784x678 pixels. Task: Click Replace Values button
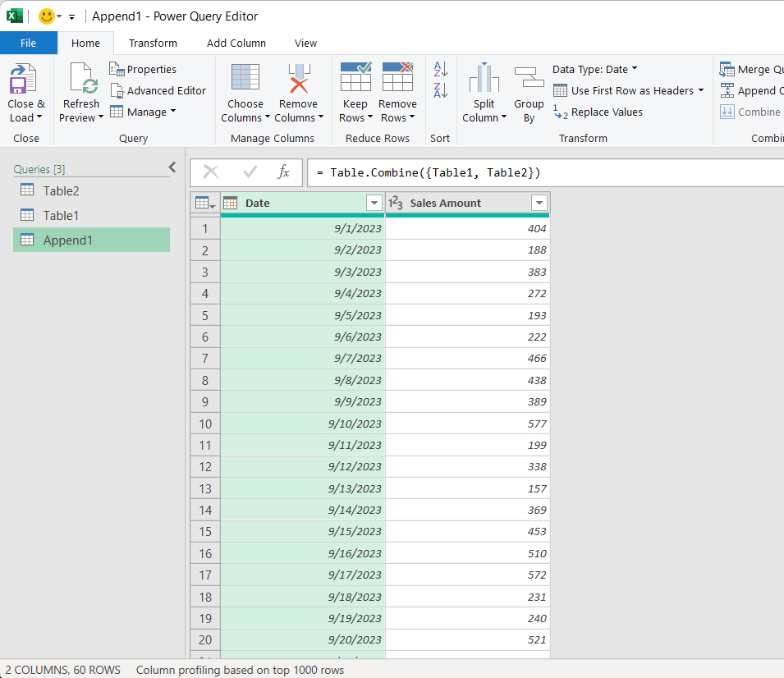coord(598,112)
